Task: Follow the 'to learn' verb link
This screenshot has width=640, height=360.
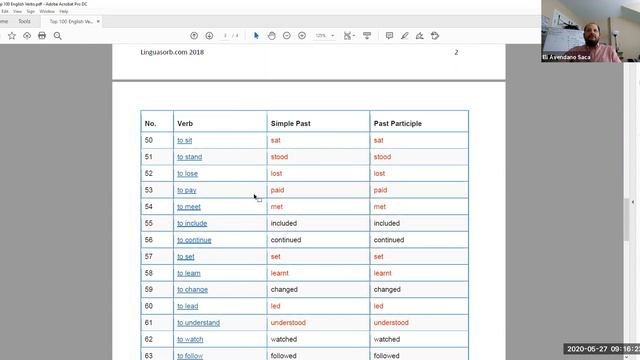Action: point(189,273)
